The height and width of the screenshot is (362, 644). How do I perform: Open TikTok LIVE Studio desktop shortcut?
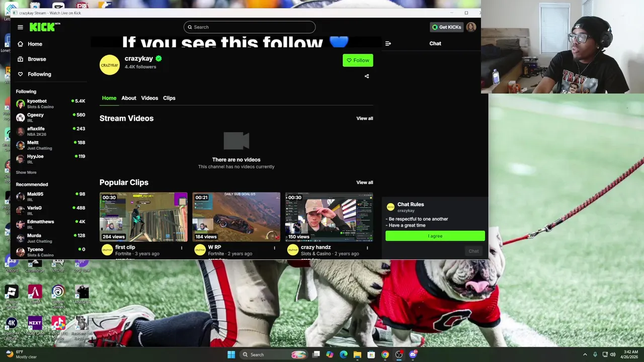pos(58,328)
